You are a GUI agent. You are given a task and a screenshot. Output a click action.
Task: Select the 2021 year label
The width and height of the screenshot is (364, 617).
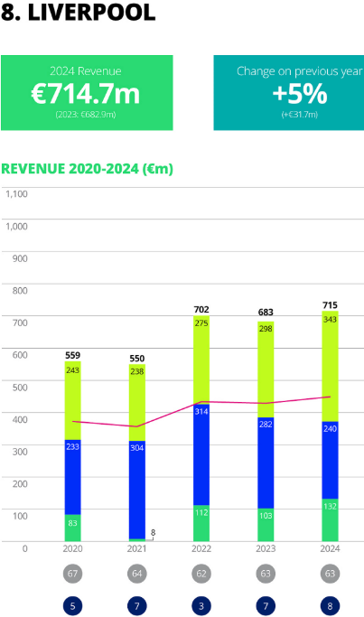[x=137, y=548]
